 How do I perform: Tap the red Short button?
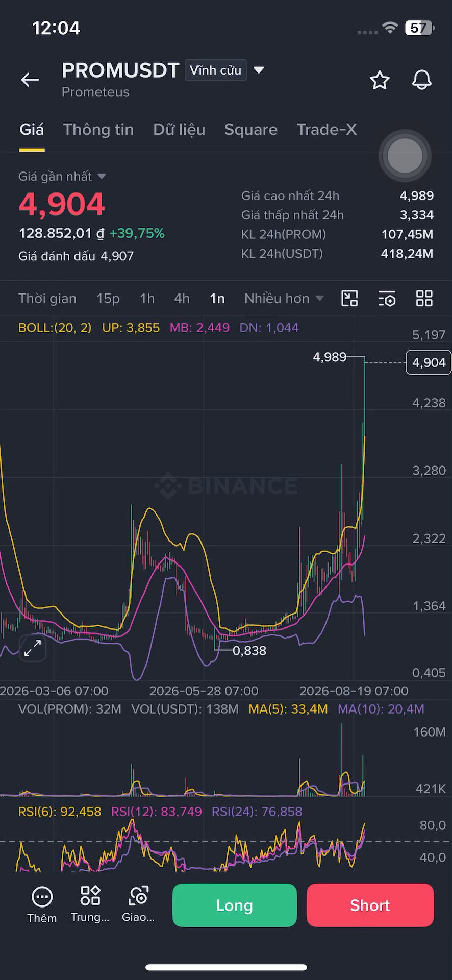[x=370, y=905]
